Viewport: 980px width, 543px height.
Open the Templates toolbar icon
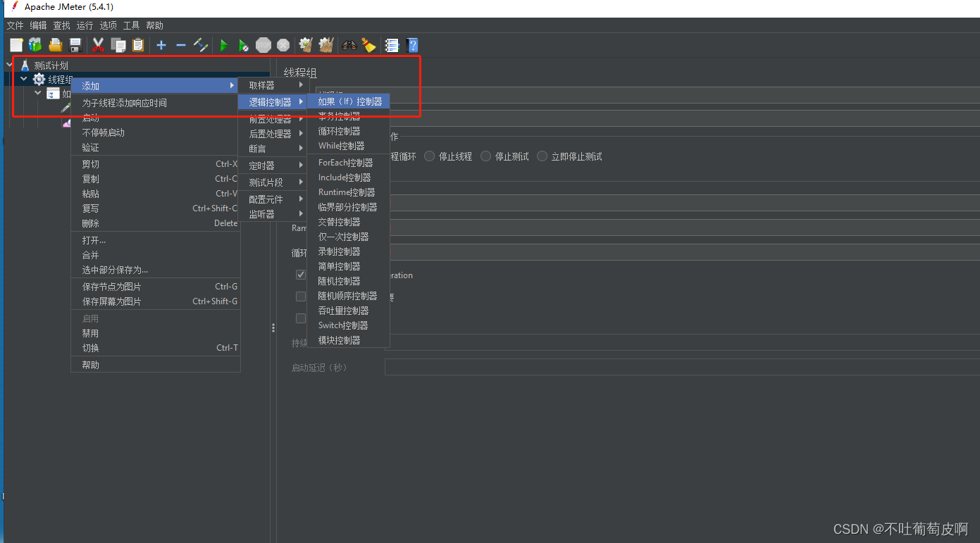coord(35,45)
